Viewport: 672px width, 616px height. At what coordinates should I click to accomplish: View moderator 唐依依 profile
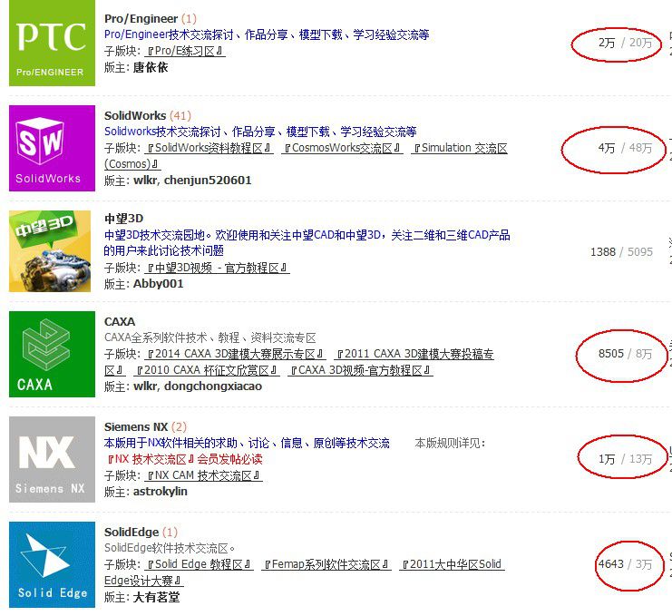[x=151, y=67]
